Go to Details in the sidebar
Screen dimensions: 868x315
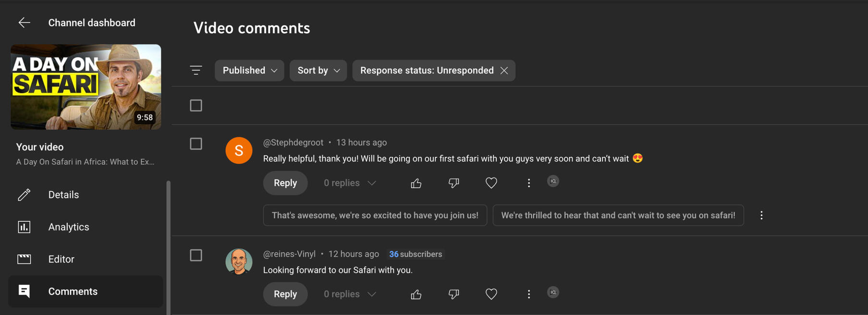point(63,195)
